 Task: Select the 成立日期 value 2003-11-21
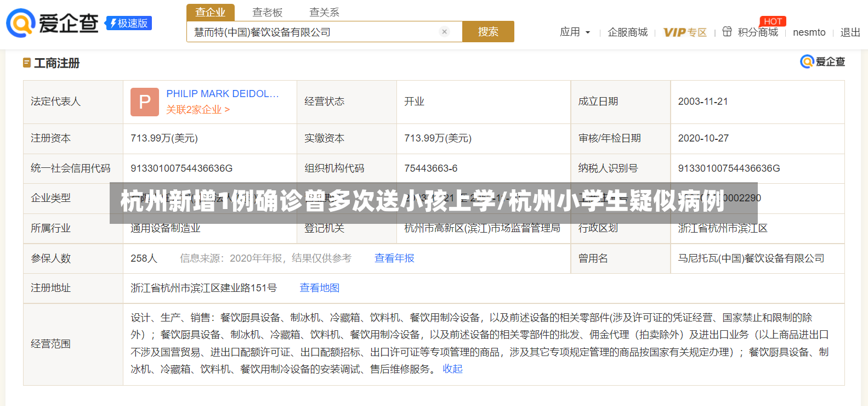pos(703,101)
